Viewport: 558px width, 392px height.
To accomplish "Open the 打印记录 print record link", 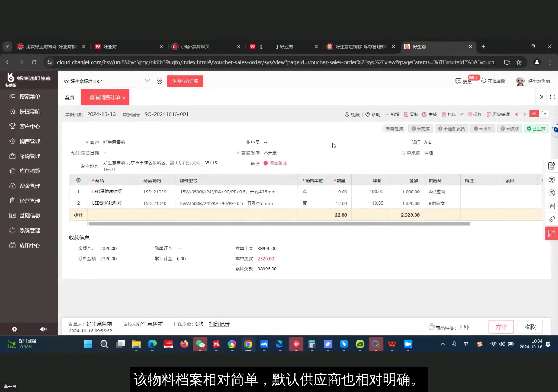I will (x=219, y=324).
